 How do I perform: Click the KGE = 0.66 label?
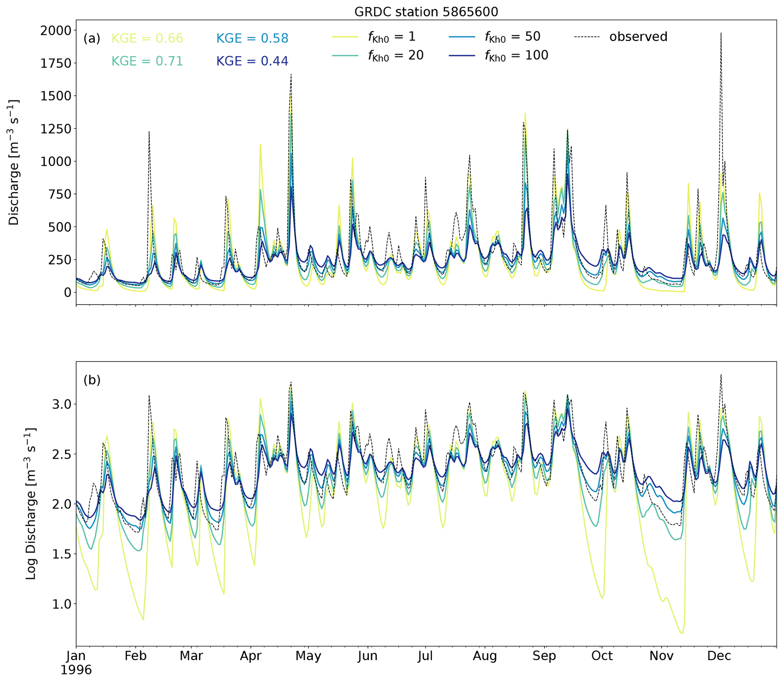click(x=147, y=38)
